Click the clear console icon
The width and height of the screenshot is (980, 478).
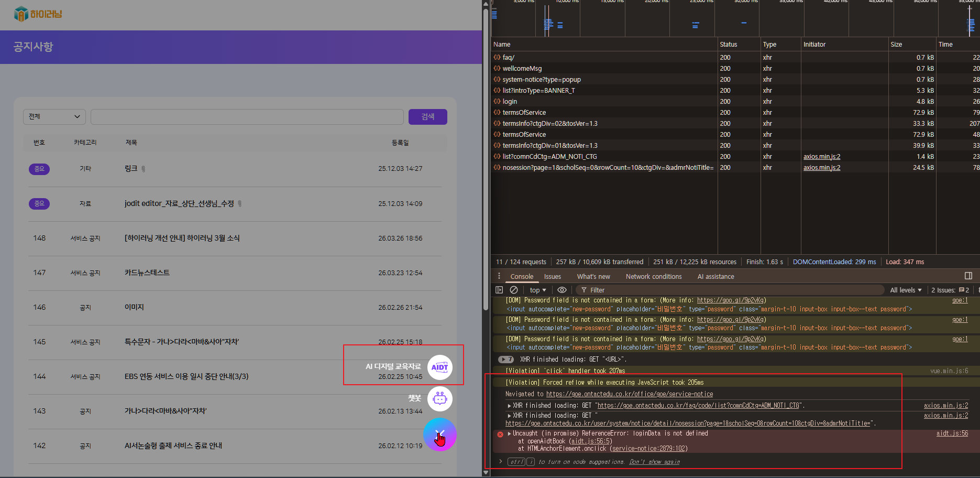514,290
